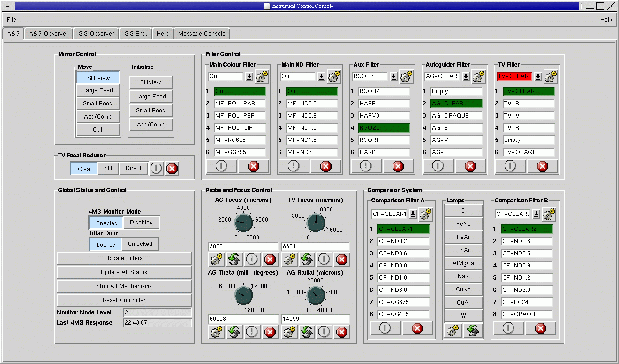Click the gear icon under TV Focus
The height and width of the screenshot is (364, 619).
coord(289,259)
